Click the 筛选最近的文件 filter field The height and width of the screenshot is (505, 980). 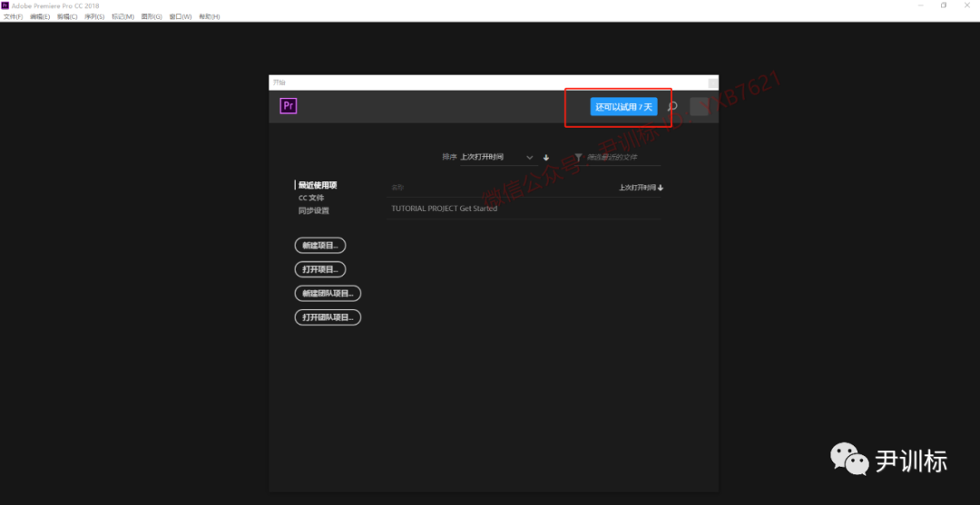pos(622,158)
